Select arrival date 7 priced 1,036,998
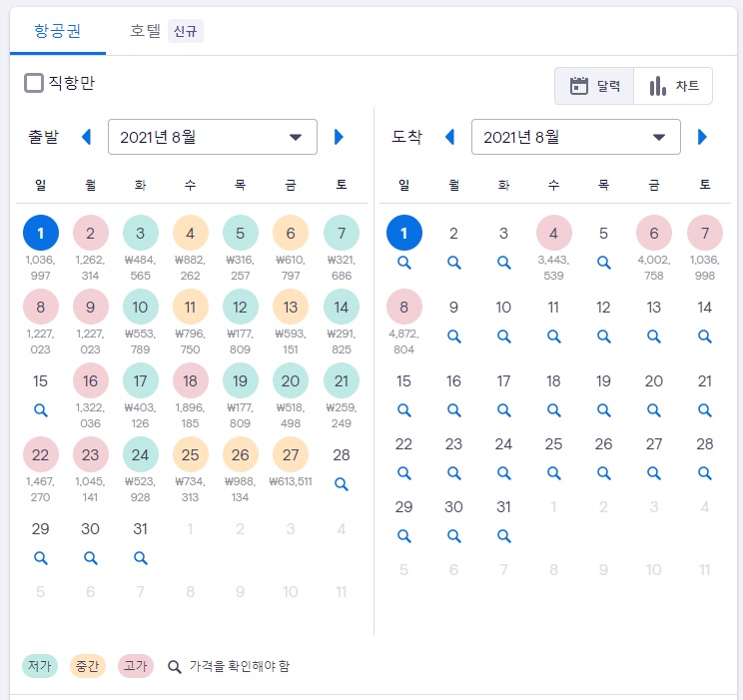This screenshot has height=700, width=743. point(705,233)
